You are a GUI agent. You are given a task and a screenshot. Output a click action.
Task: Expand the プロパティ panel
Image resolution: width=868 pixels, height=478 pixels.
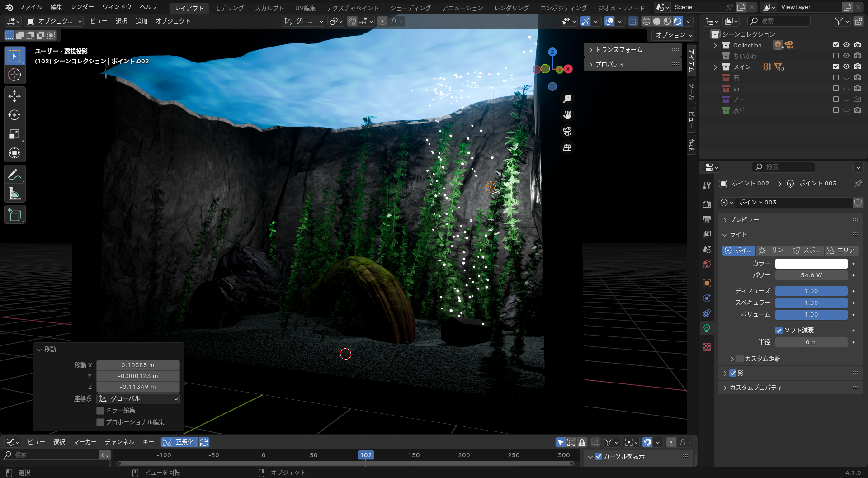[632, 64]
